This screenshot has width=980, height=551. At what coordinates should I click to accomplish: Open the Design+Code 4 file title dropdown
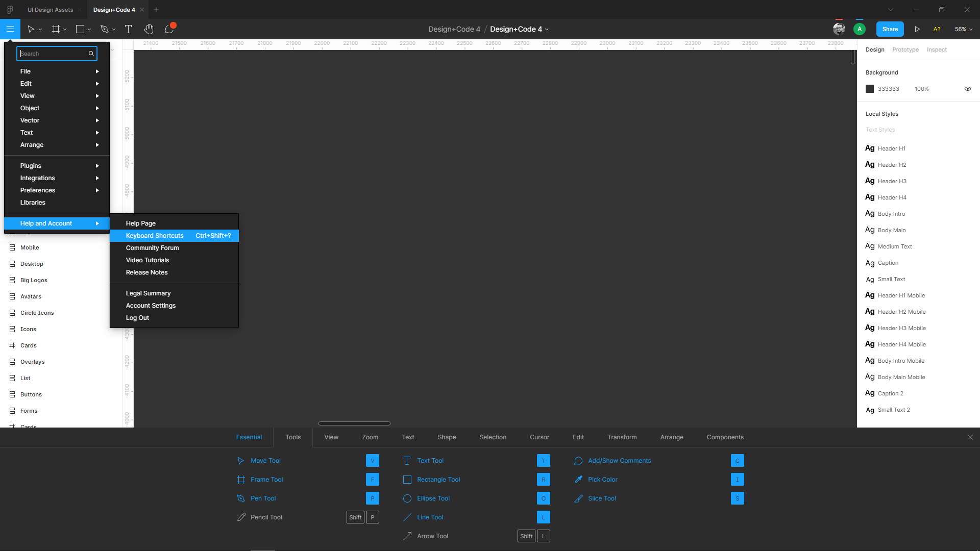point(519,29)
